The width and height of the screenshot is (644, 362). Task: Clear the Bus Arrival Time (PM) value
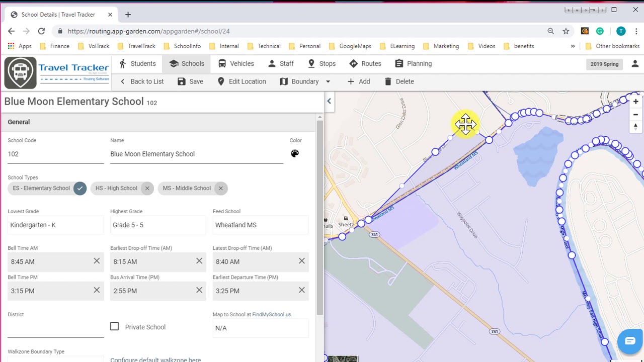[x=199, y=290]
